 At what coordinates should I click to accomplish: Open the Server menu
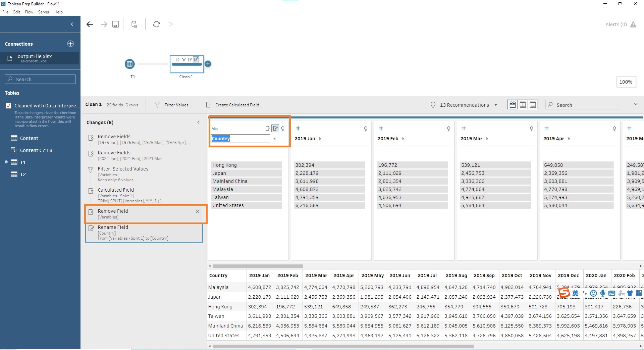coord(44,12)
